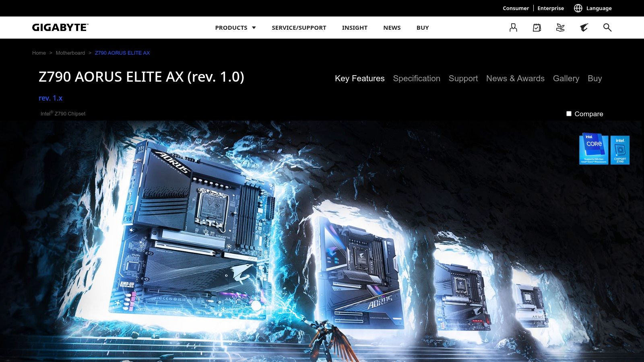
Task: Click the Z790 AORUS ELITE AX title
Action: coord(141,77)
